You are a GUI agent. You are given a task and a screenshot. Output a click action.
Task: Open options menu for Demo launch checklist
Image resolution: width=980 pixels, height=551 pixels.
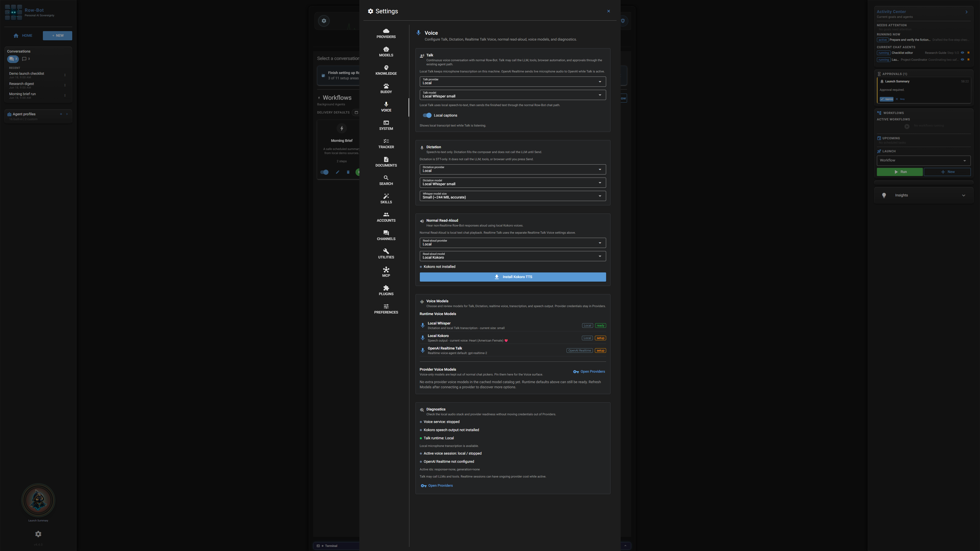(x=65, y=75)
